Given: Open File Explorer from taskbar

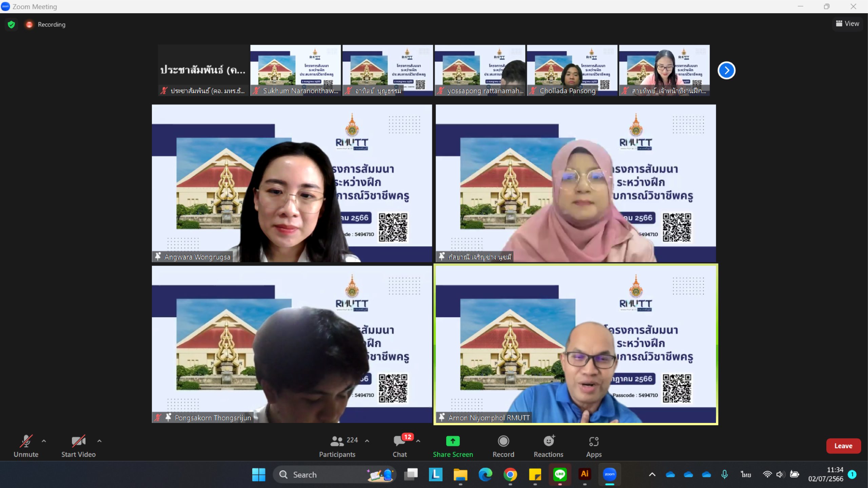Looking at the screenshot, I should click(460, 475).
